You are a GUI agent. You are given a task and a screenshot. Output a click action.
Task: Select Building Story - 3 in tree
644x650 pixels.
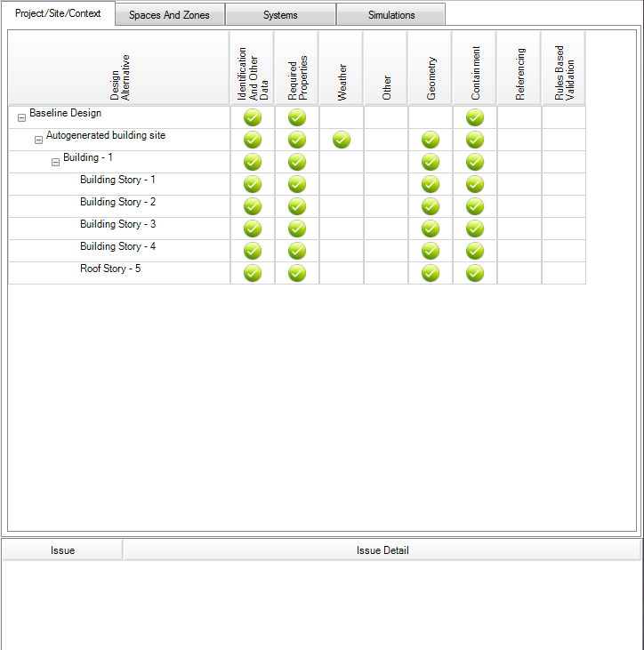[117, 224]
